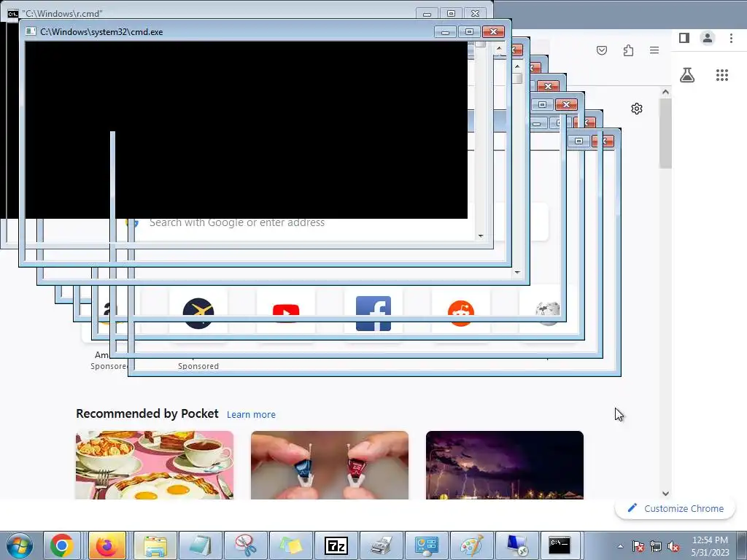This screenshot has width=747, height=560.
Task: Open Chrome's three-dot menu
Action: (731, 38)
